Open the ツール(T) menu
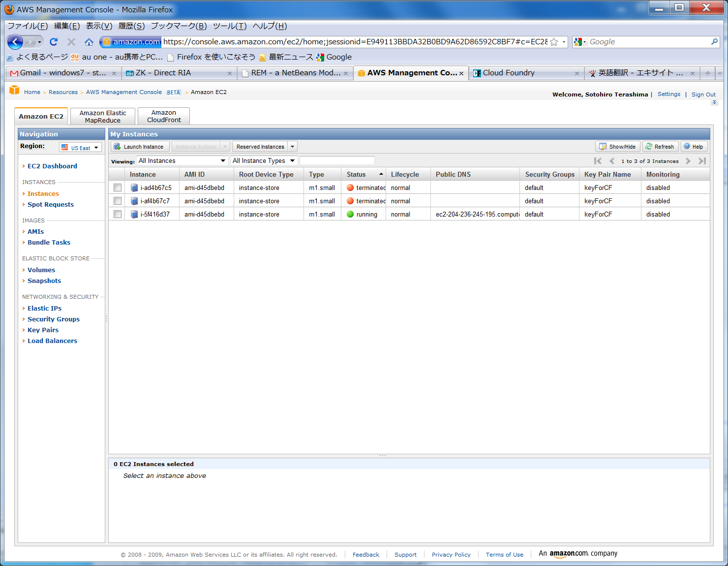 click(x=230, y=26)
